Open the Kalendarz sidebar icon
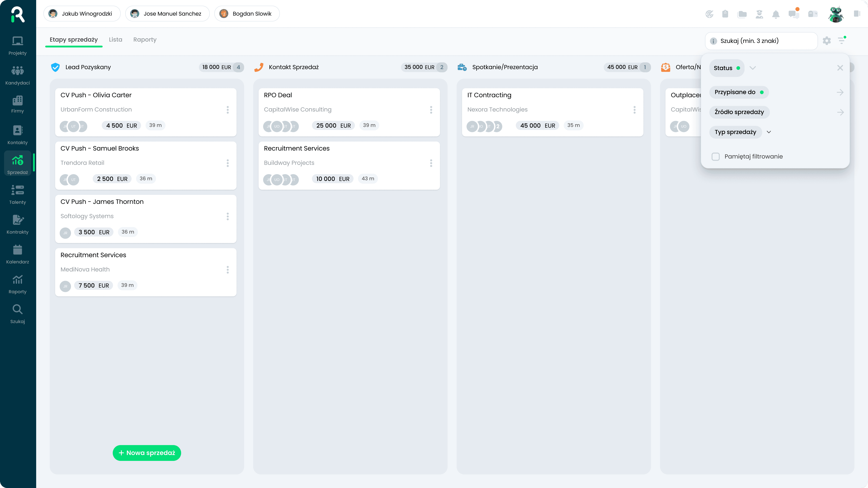This screenshot has width=868, height=488. (18, 254)
